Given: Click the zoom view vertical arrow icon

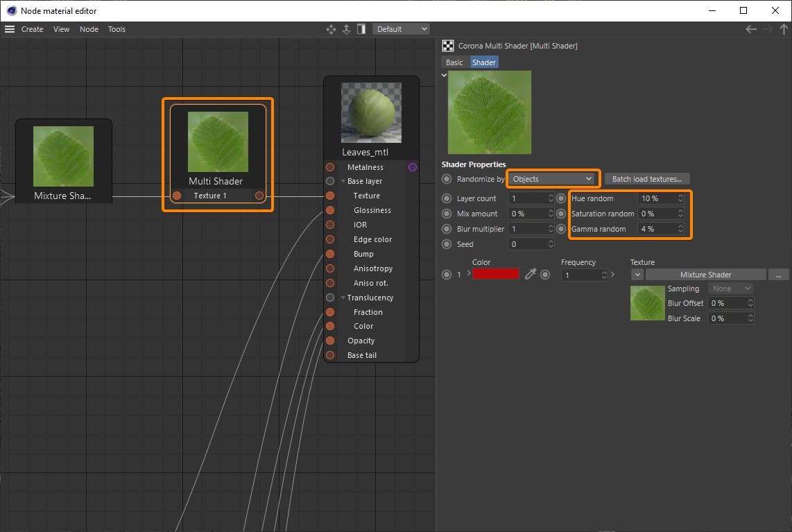Looking at the screenshot, I should pos(347,29).
